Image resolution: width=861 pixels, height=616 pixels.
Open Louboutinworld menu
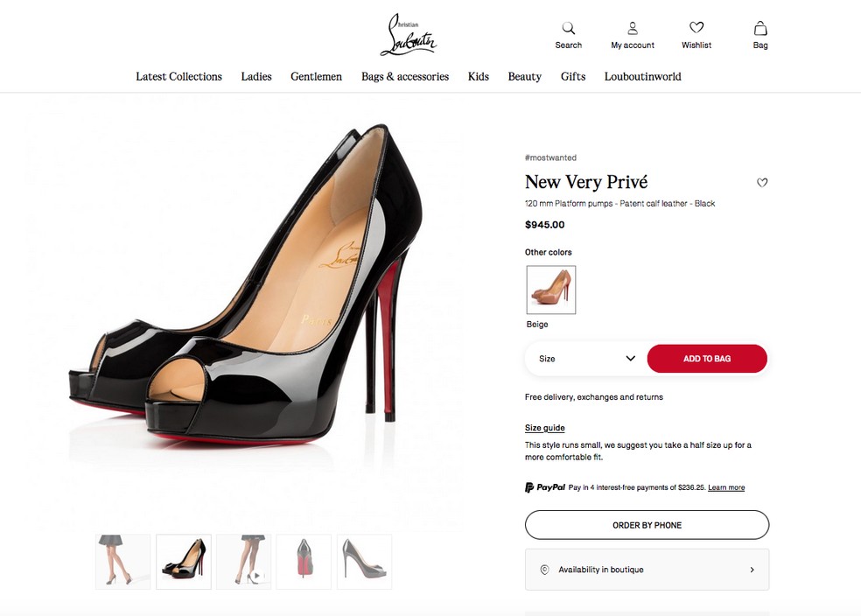[642, 76]
